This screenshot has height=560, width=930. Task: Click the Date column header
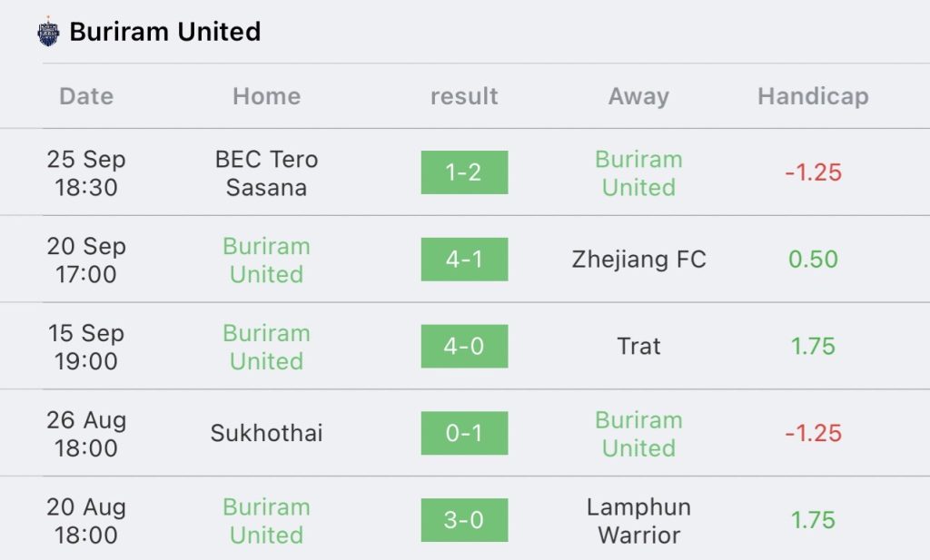coord(86,96)
